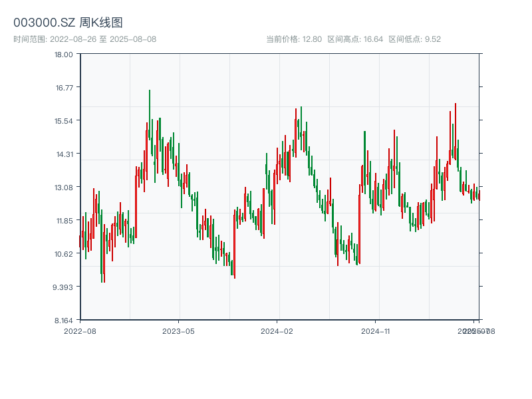The height and width of the screenshot is (399, 532).
Task: Click the x-axis label 2024-11
Action: (x=375, y=331)
